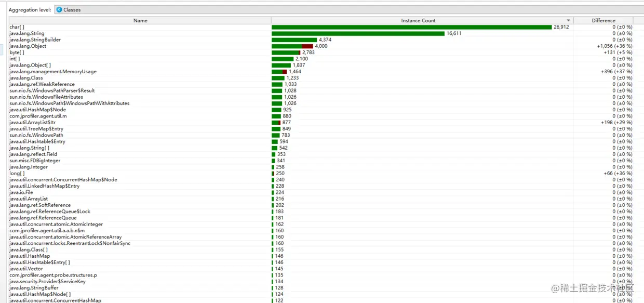Click the sort arrow in Instance Count header
644x303 pixels.
(x=568, y=21)
